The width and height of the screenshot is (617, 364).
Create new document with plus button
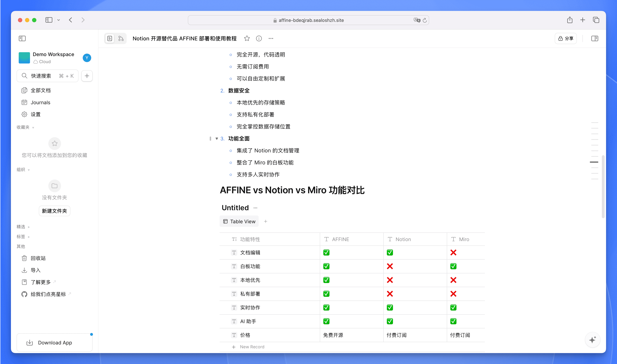pos(87,76)
